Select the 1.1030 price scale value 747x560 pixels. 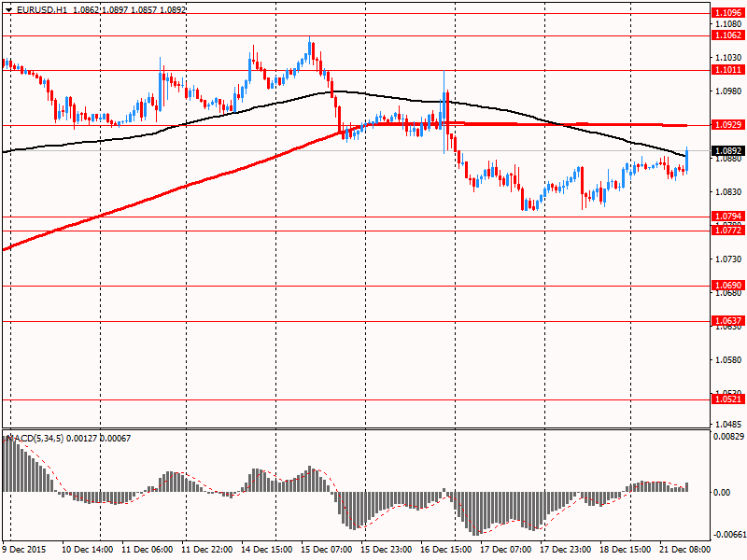[728, 57]
